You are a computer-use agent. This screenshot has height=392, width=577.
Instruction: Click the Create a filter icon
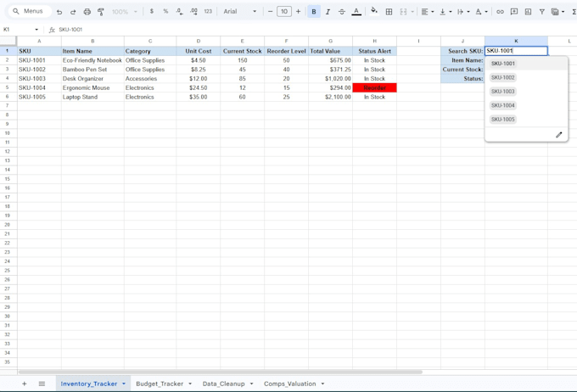click(541, 12)
